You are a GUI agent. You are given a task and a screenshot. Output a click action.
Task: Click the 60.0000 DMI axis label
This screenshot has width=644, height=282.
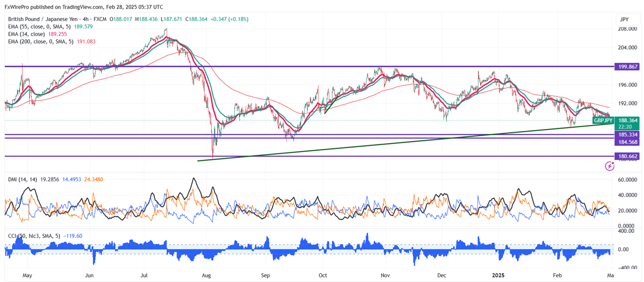[x=628, y=179]
